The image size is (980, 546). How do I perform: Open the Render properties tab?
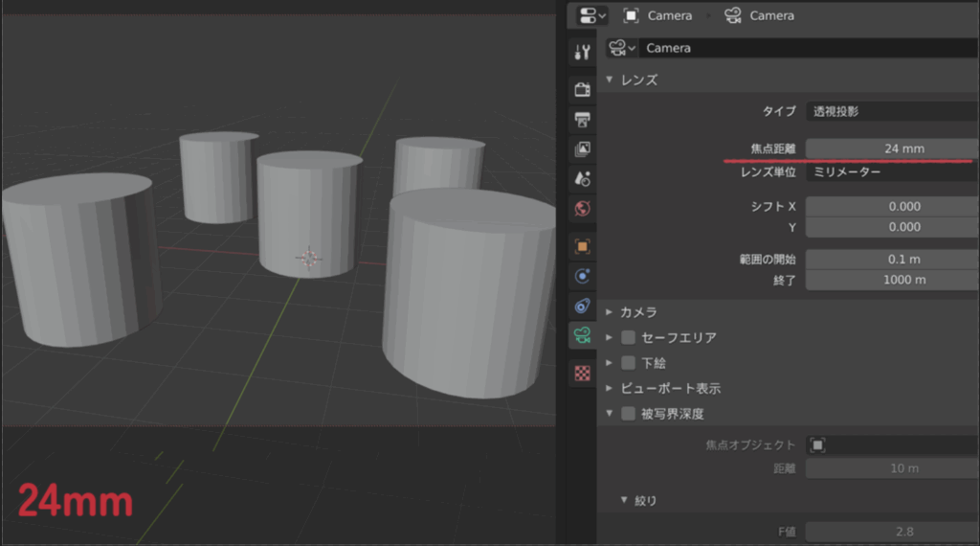pyautogui.click(x=582, y=89)
